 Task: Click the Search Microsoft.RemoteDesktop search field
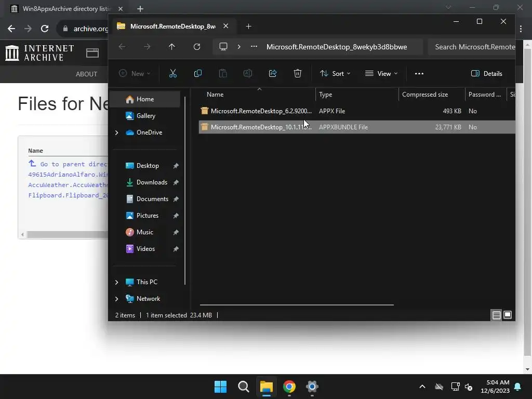click(472, 47)
